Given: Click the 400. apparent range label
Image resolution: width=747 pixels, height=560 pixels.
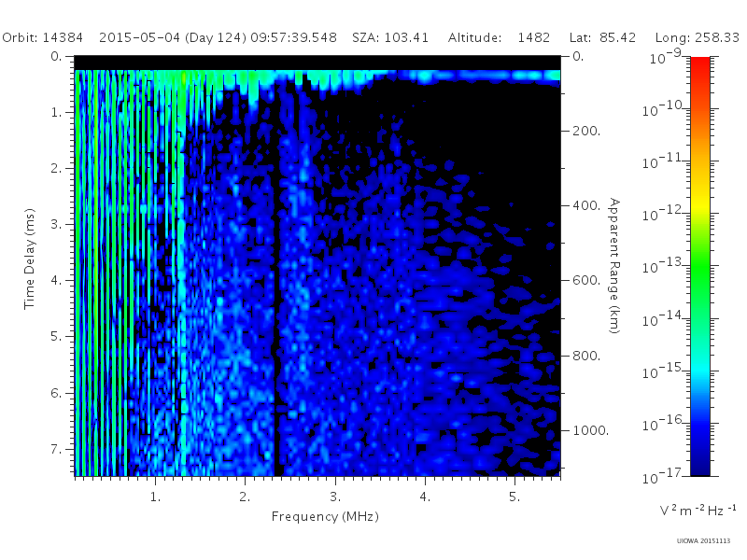Looking at the screenshot, I should [586, 205].
